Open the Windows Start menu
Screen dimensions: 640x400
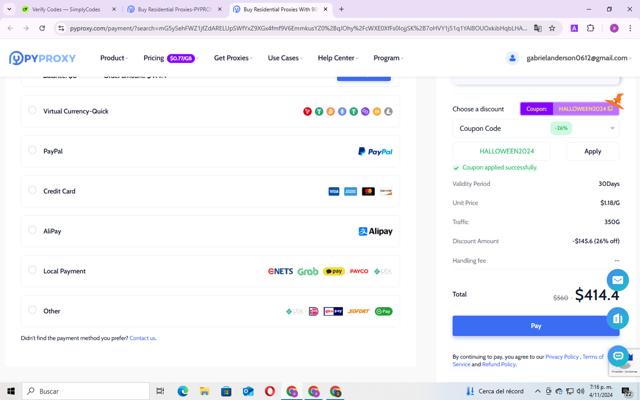(11, 391)
